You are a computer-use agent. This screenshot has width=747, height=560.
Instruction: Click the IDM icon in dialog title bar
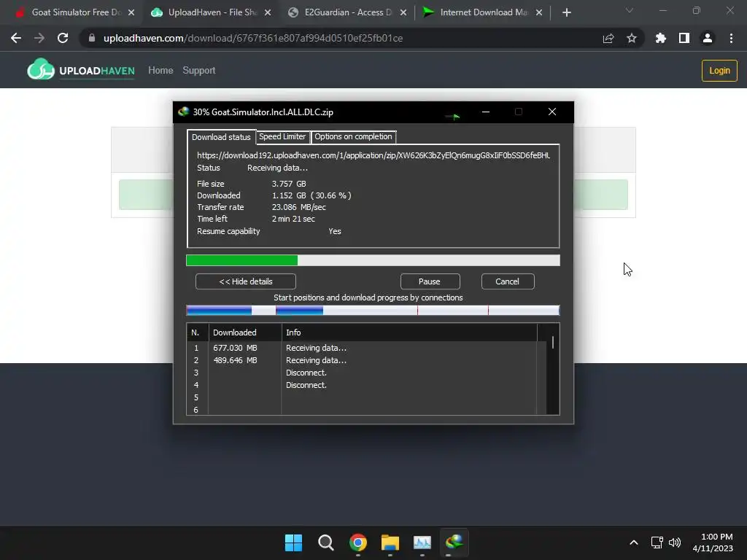pyautogui.click(x=183, y=112)
